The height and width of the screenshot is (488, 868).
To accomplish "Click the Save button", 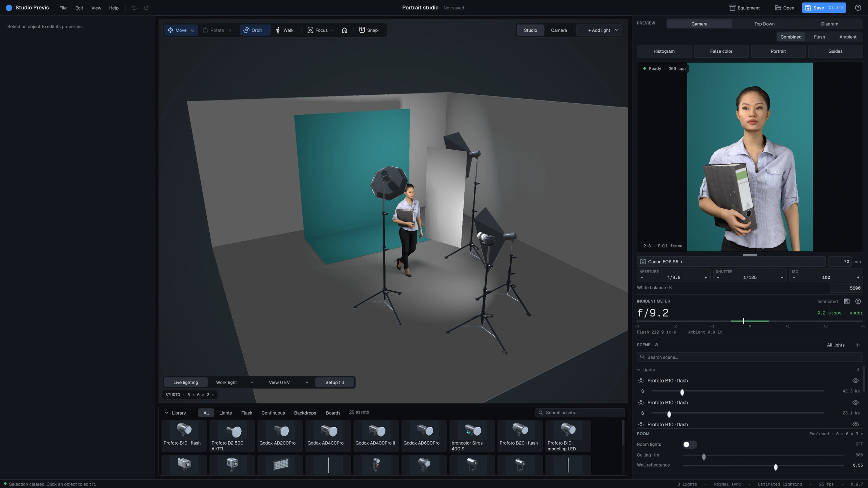I will (824, 8).
